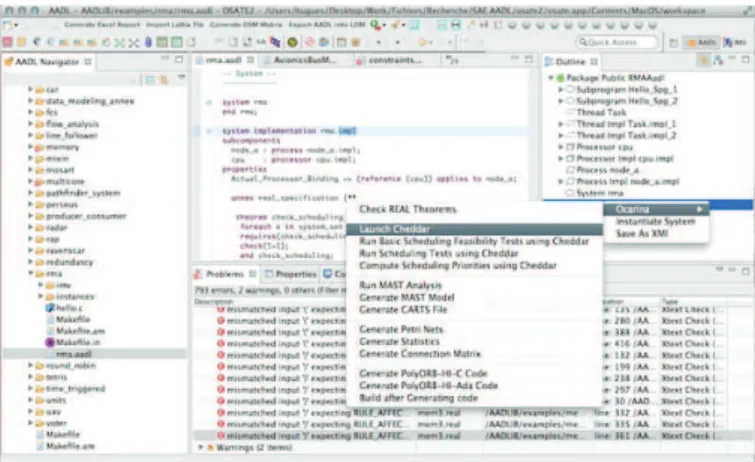755x462 pixels.
Task: Select Generate CARTS File
Action: [403, 309]
